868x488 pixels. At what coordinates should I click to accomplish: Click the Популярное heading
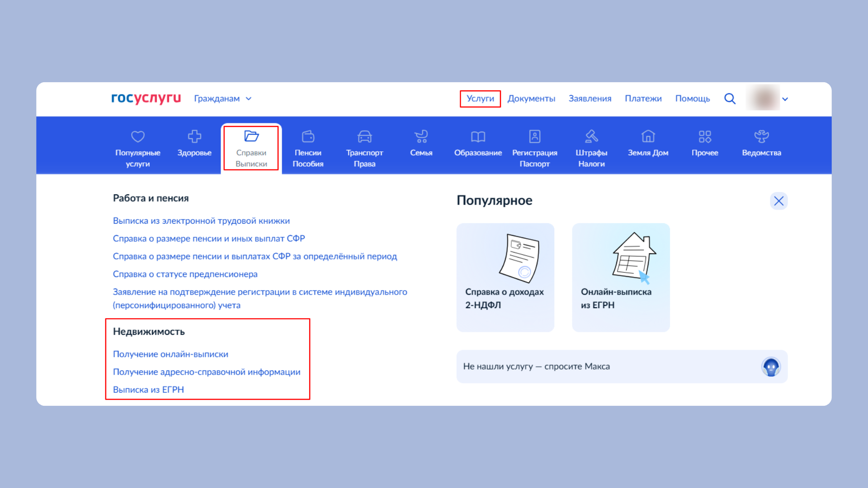click(x=495, y=201)
